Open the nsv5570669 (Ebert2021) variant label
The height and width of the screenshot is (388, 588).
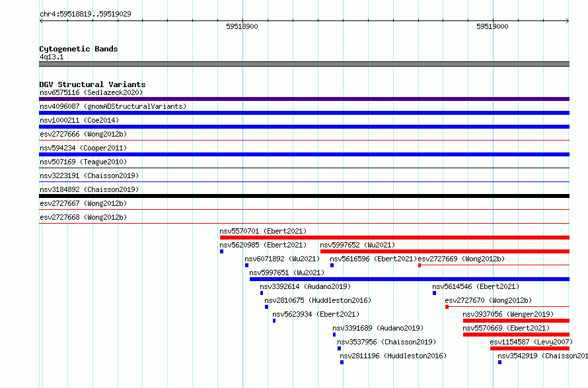click(506, 328)
